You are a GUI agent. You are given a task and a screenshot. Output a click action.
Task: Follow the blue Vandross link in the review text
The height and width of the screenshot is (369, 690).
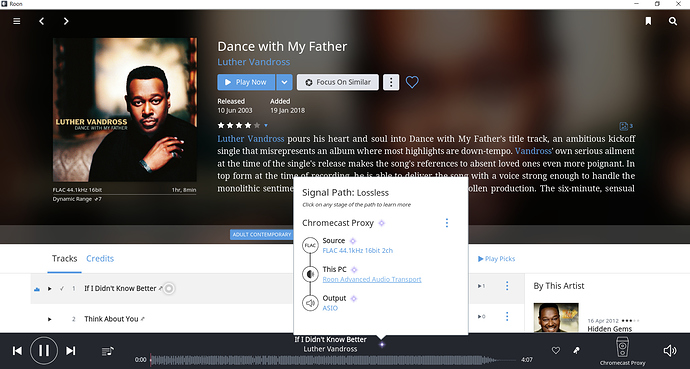click(533, 151)
